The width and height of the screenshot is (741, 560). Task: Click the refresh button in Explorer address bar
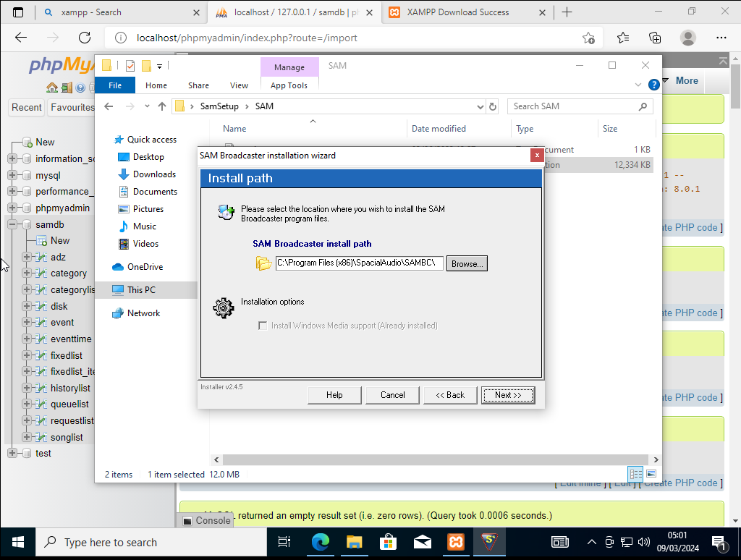[x=494, y=106]
